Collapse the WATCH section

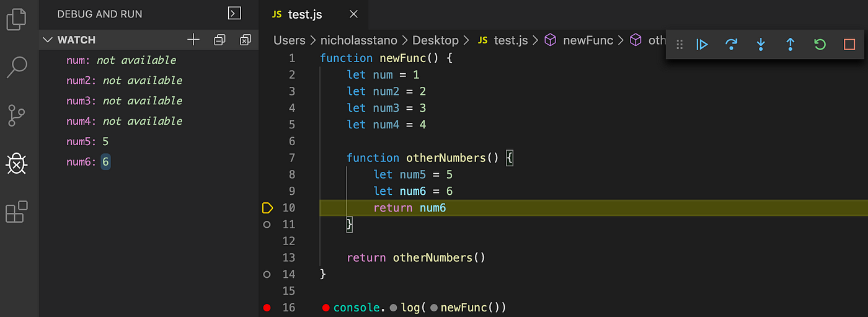tap(47, 40)
